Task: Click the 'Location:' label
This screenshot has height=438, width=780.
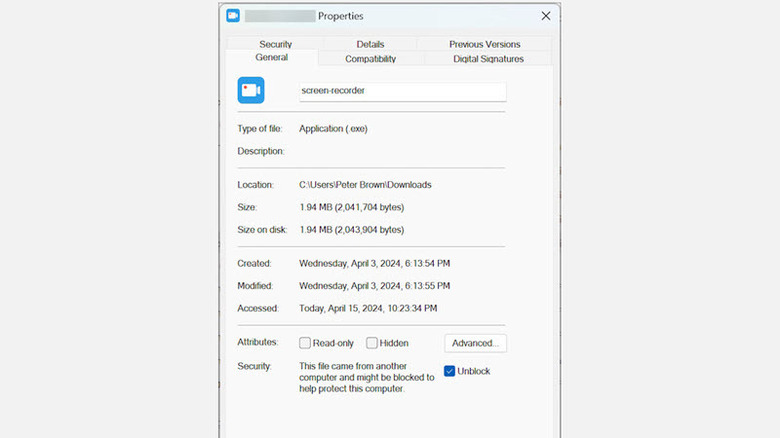Action: pyautogui.click(x=255, y=185)
